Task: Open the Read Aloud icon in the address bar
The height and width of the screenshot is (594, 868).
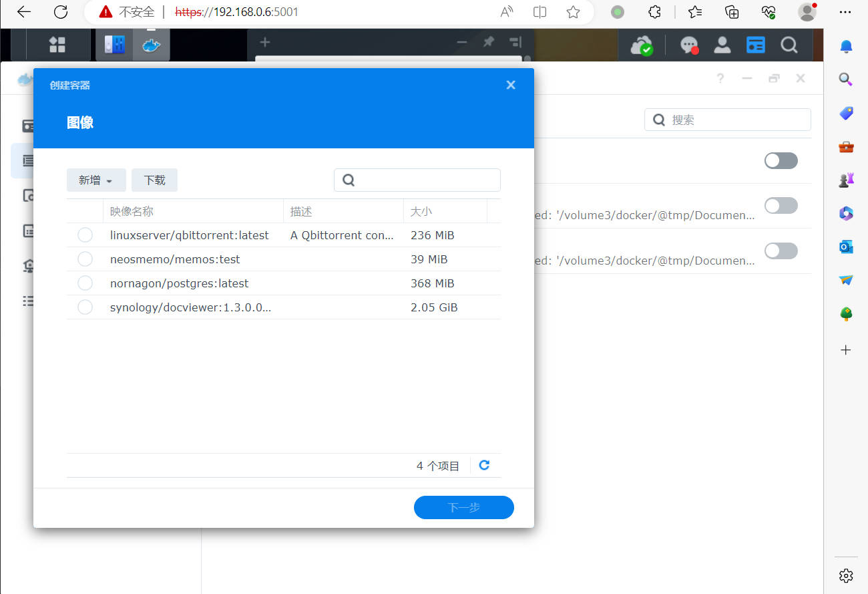Action: pos(507,12)
